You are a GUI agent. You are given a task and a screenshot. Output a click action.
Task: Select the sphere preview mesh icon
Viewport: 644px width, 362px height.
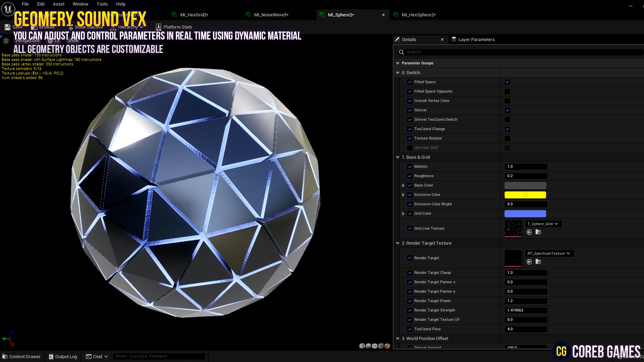[x=368, y=346]
